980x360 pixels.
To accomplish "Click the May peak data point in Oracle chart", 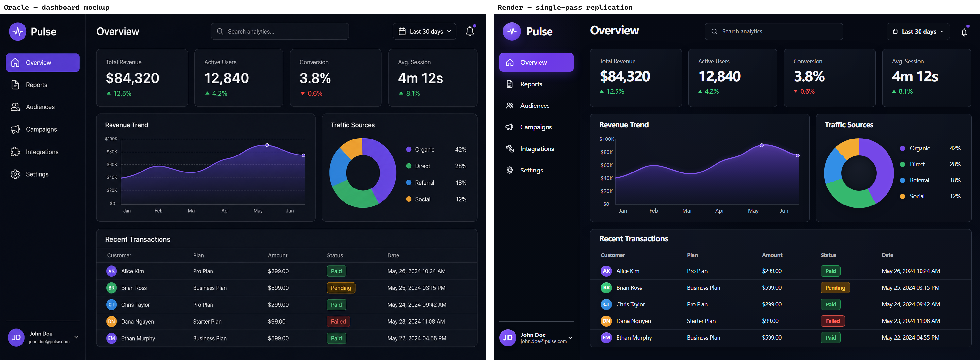I will 267,145.
